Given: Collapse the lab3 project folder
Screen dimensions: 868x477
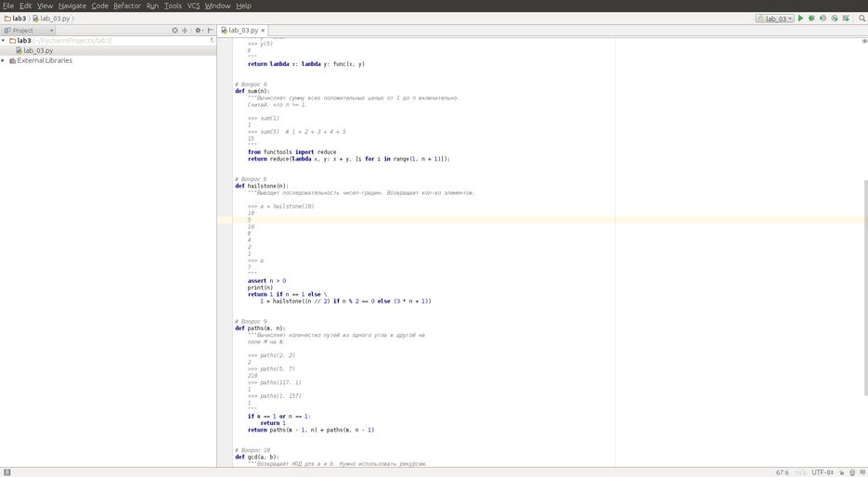Looking at the screenshot, I should [x=4, y=41].
